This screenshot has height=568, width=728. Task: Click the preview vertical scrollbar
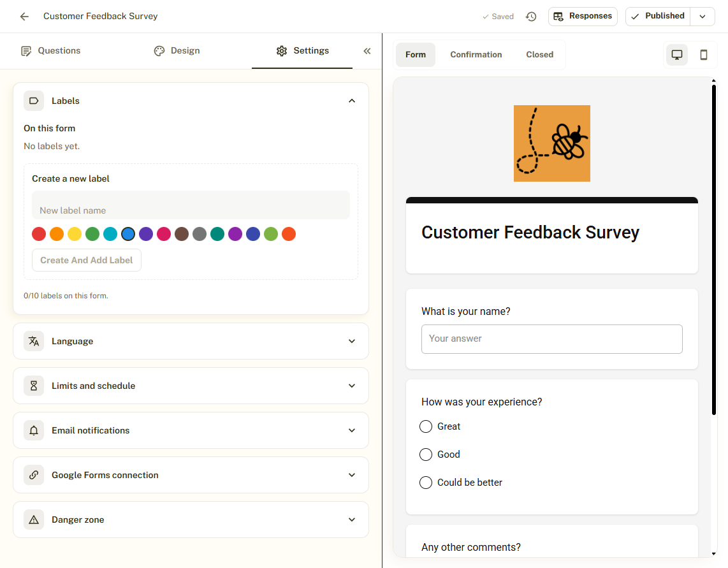point(713,250)
